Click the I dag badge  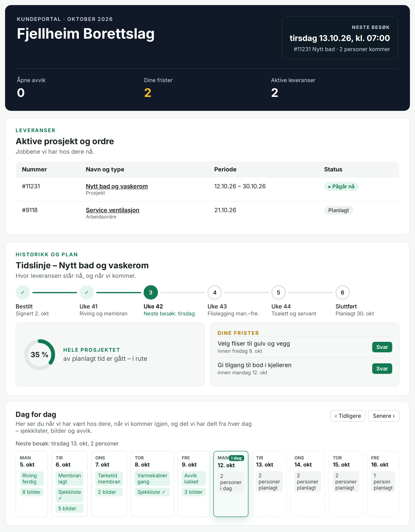236,458
